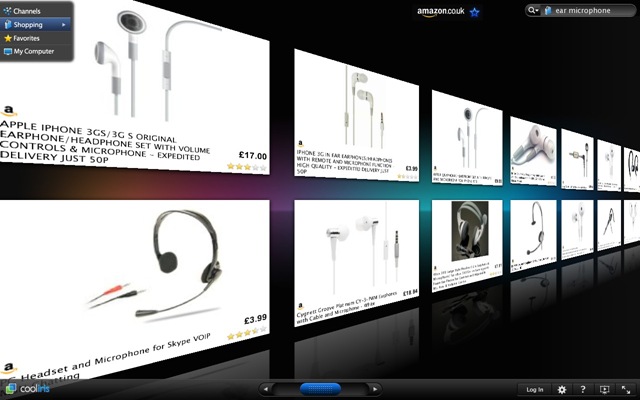The height and width of the screenshot is (400, 640).
Task: Click the amazon.co.uk logo
Action: tap(440, 12)
